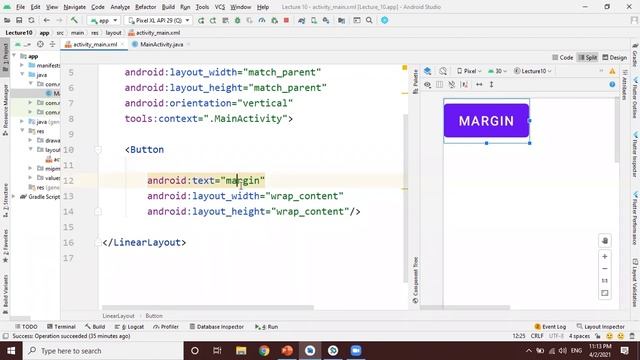Open the Terminal tool window

[x=61, y=327]
